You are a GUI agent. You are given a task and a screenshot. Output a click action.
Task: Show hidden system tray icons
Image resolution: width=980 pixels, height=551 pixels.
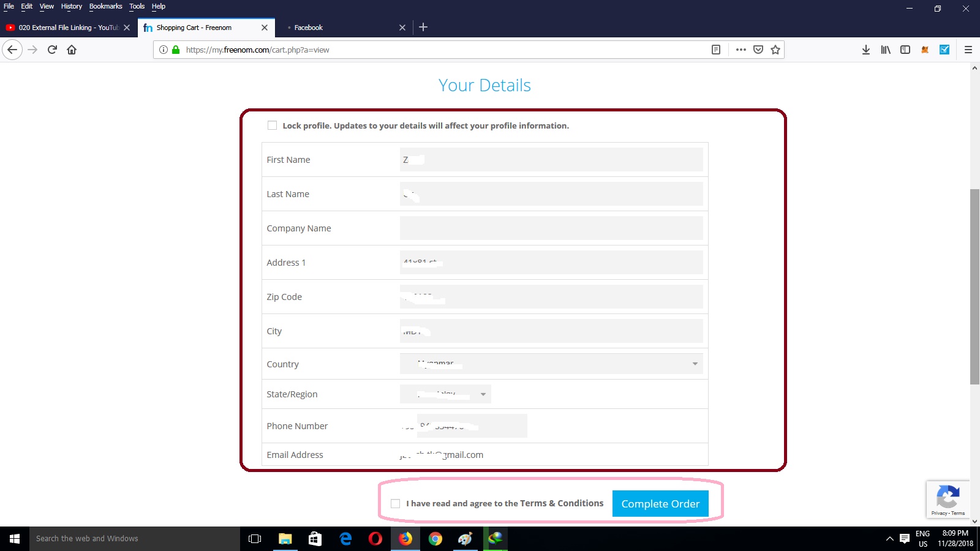click(889, 539)
